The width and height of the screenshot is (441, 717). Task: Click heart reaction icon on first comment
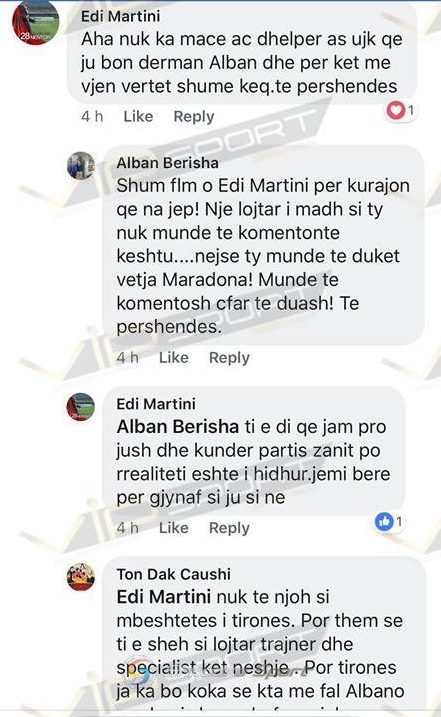(x=395, y=110)
